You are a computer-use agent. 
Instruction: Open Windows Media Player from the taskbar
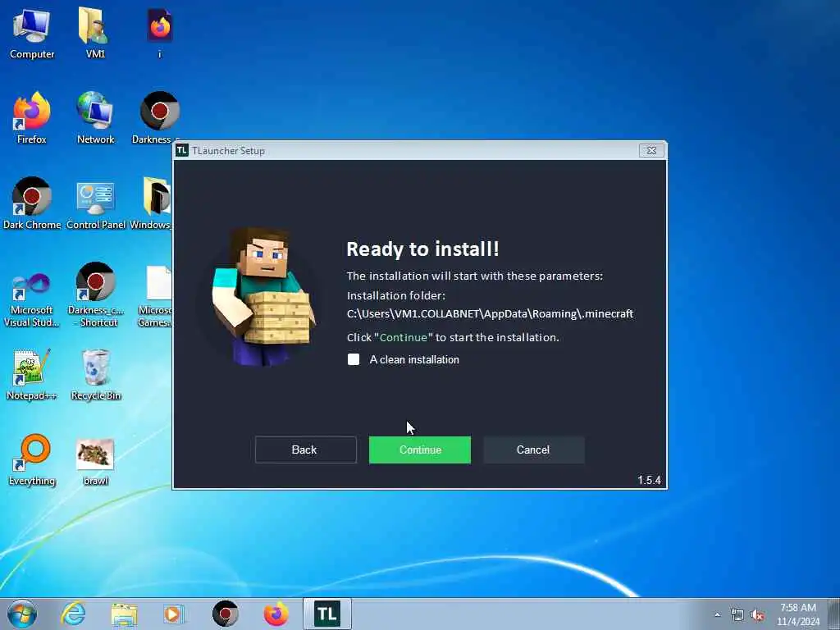pyautogui.click(x=173, y=614)
